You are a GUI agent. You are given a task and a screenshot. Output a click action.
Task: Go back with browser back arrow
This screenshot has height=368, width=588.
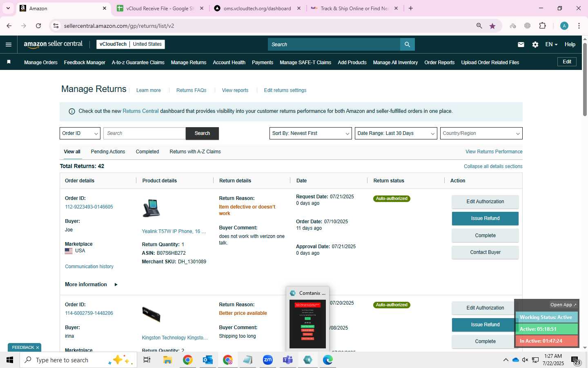tap(9, 26)
